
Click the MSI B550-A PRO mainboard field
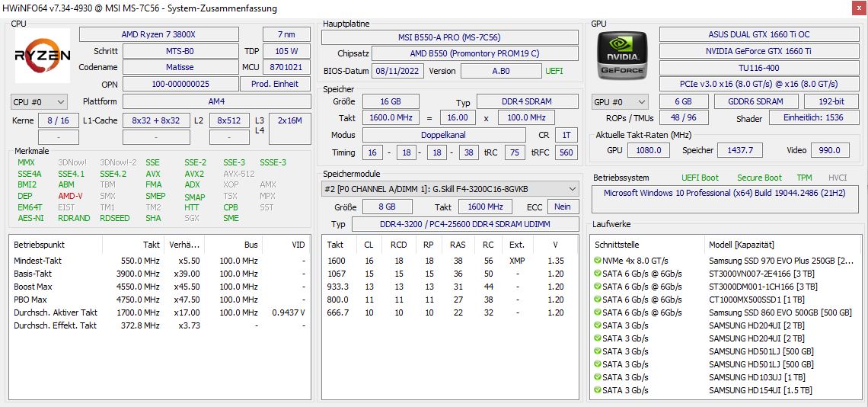coord(449,37)
